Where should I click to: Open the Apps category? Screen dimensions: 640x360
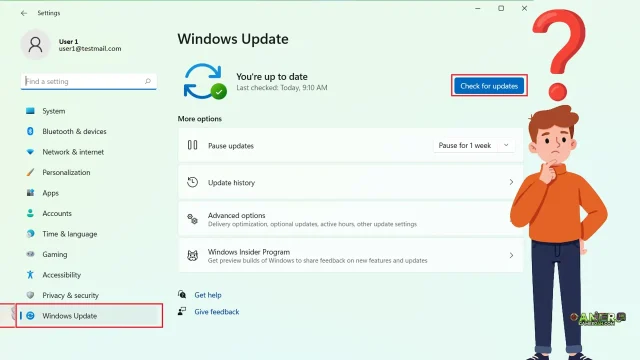pyautogui.click(x=51, y=193)
